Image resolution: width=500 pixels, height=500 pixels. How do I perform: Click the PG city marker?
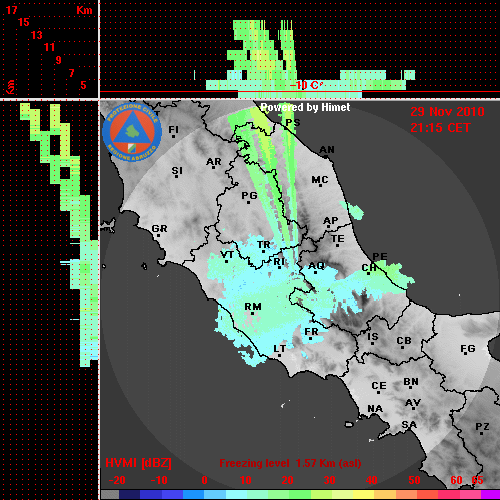(x=248, y=202)
